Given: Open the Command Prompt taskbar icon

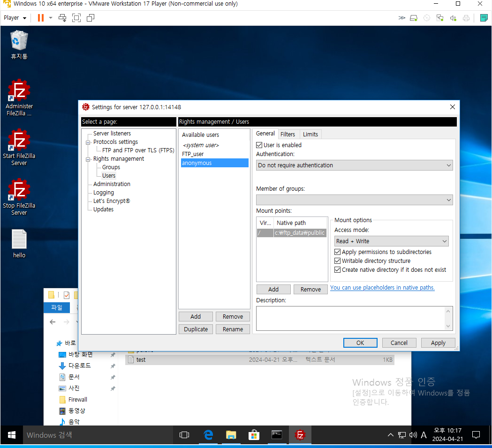Looking at the screenshot, I should (x=276, y=435).
